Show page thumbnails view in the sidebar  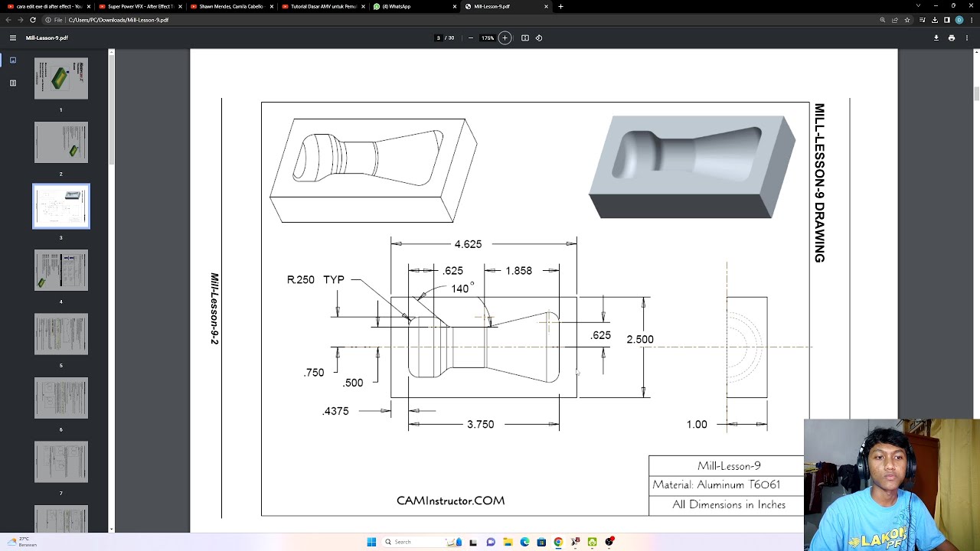pos(13,60)
